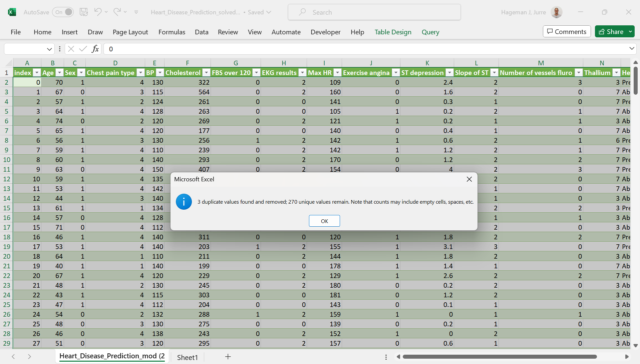Click the Redo arrow icon
This screenshot has width=640, height=364.
pyautogui.click(x=117, y=12)
